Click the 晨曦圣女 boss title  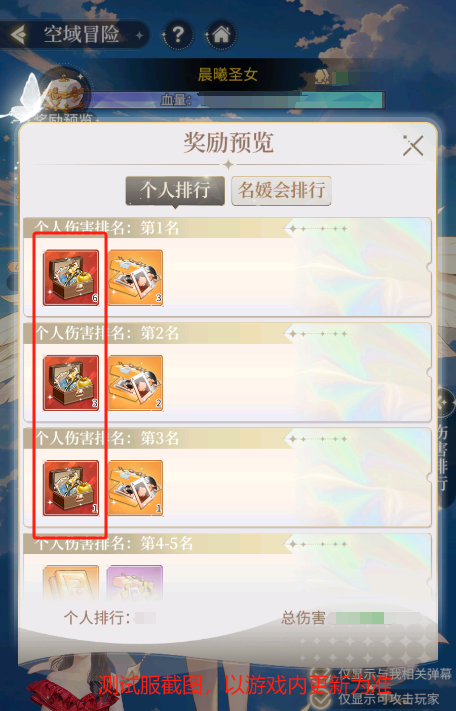click(x=228, y=74)
